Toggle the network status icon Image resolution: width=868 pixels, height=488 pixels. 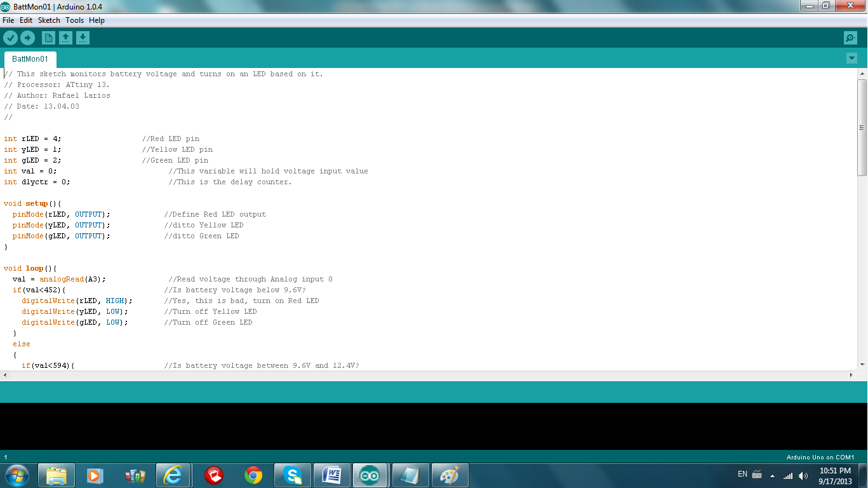pyautogui.click(x=787, y=475)
